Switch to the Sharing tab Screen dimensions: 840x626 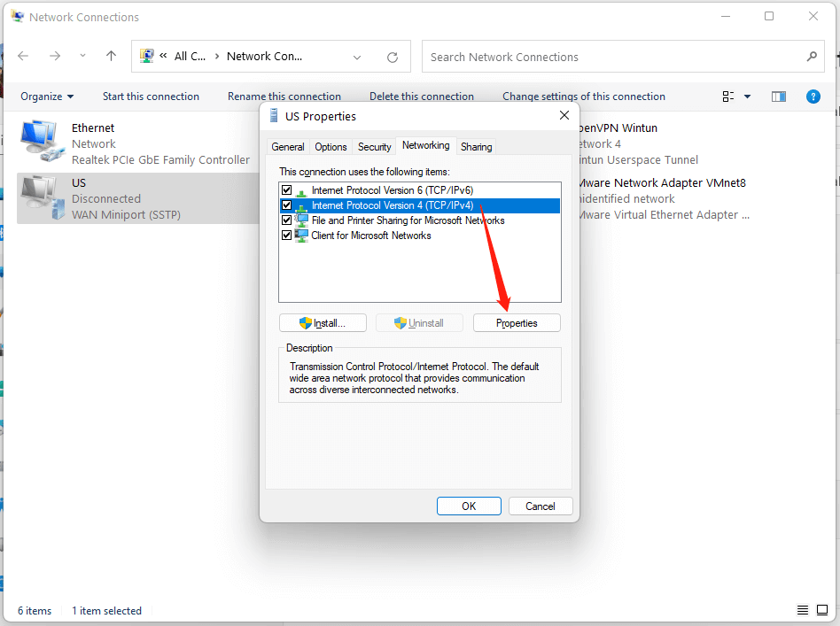[x=476, y=147]
